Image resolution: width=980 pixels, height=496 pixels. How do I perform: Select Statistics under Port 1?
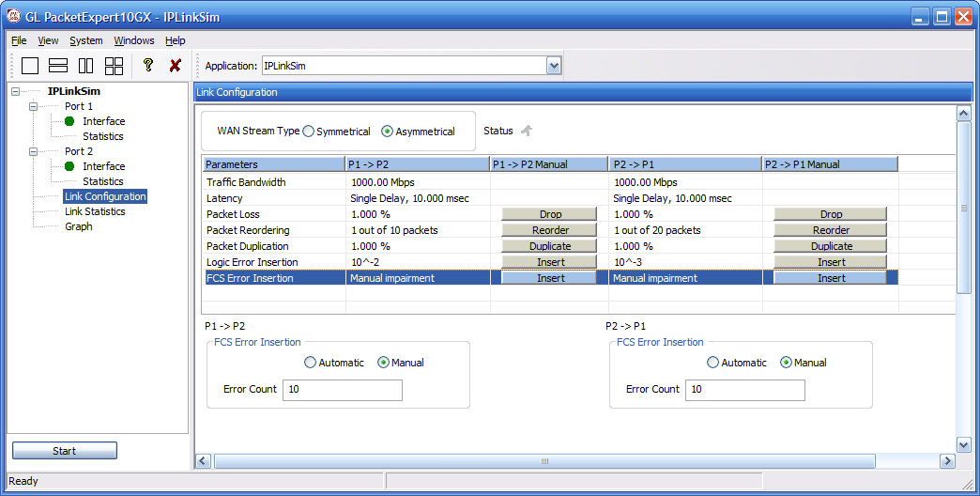pyautogui.click(x=103, y=136)
